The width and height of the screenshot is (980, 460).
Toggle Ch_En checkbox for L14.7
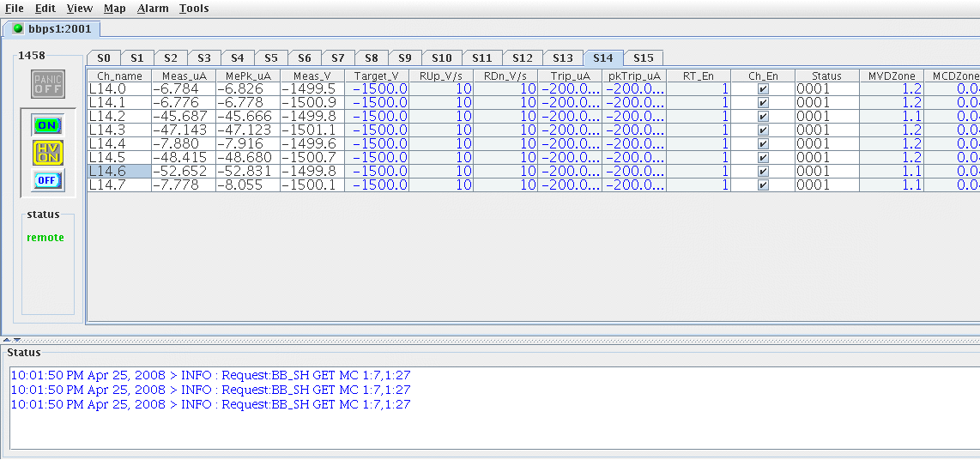(x=763, y=185)
